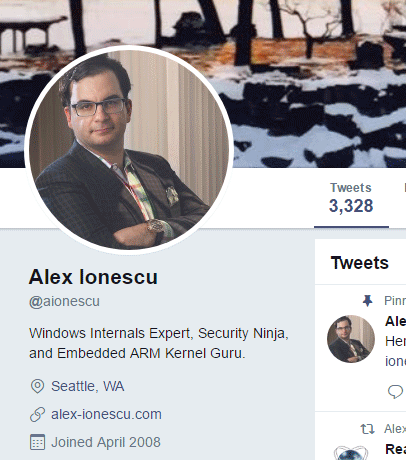Reply using the speech bubble icon
Viewport: 406px width, 462px height.
pos(395,391)
